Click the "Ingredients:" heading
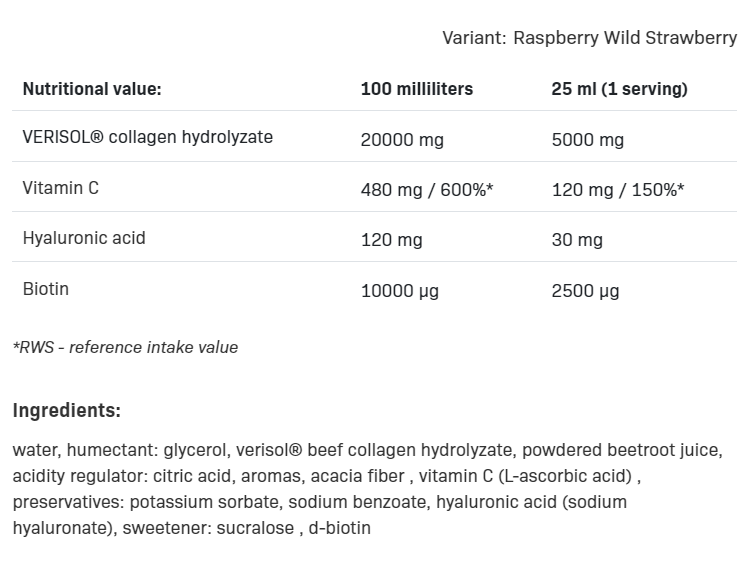This screenshot has width=751, height=567. (67, 410)
